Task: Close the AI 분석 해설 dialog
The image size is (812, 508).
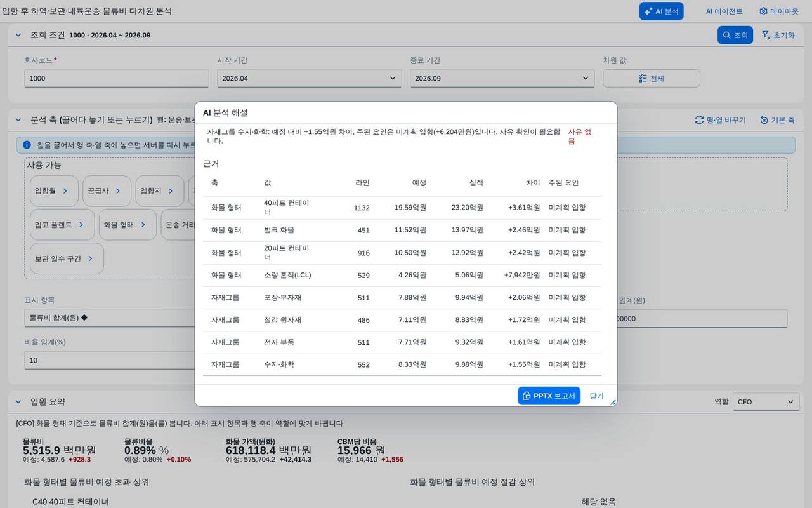Action: 597,396
